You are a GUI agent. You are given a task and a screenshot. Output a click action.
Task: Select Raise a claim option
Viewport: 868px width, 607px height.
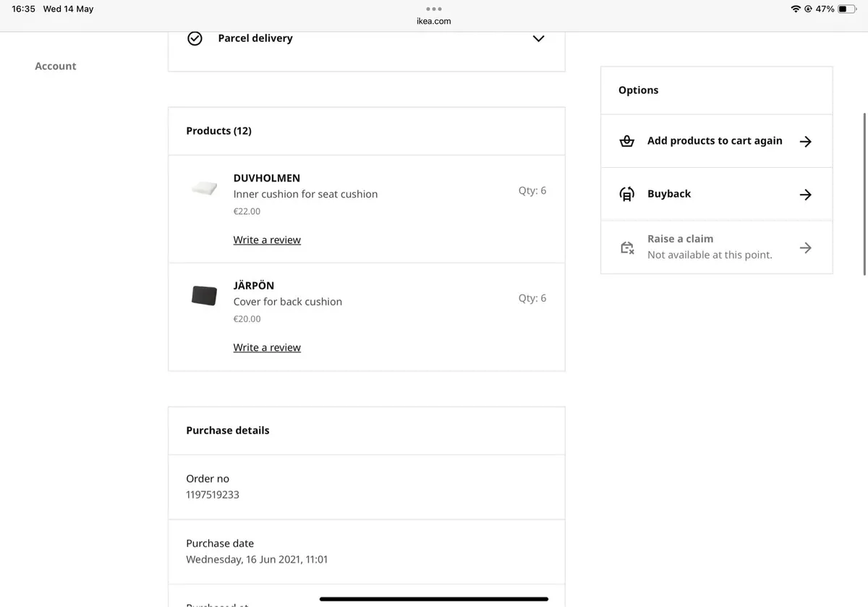tap(717, 247)
